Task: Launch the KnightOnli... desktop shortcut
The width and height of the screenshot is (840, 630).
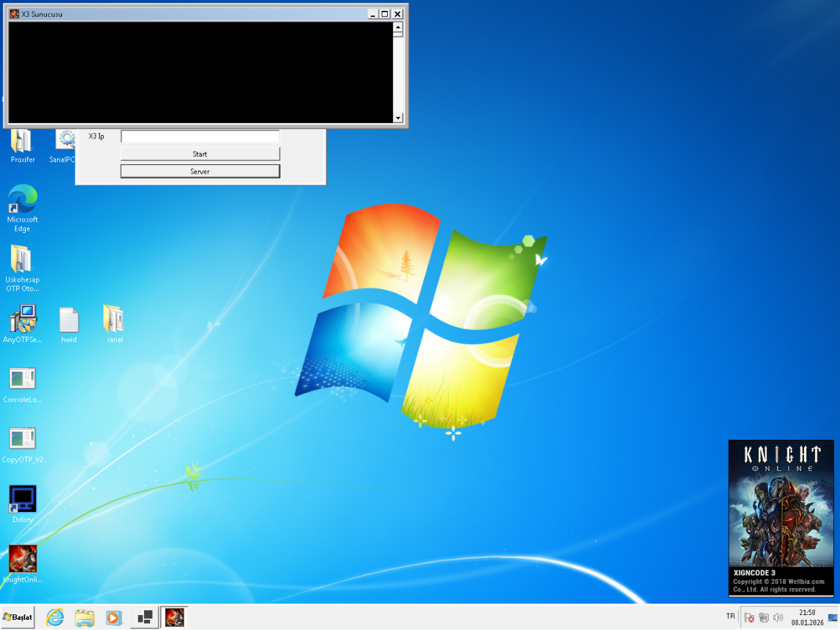Action: tap(22, 564)
